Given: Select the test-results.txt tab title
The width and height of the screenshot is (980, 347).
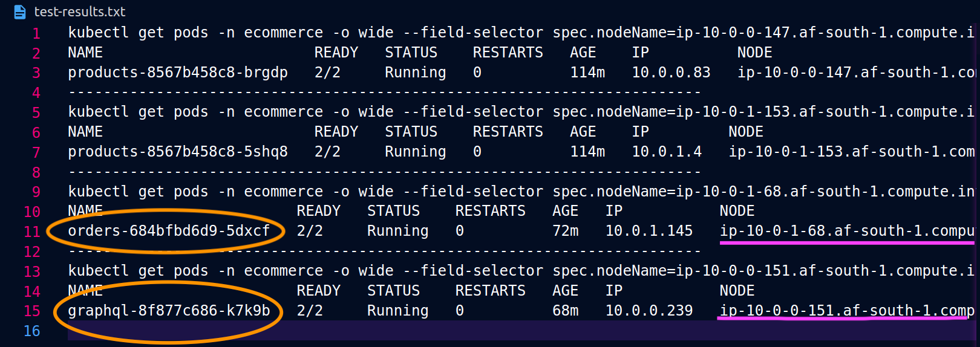Looking at the screenshot, I should 80,11.
